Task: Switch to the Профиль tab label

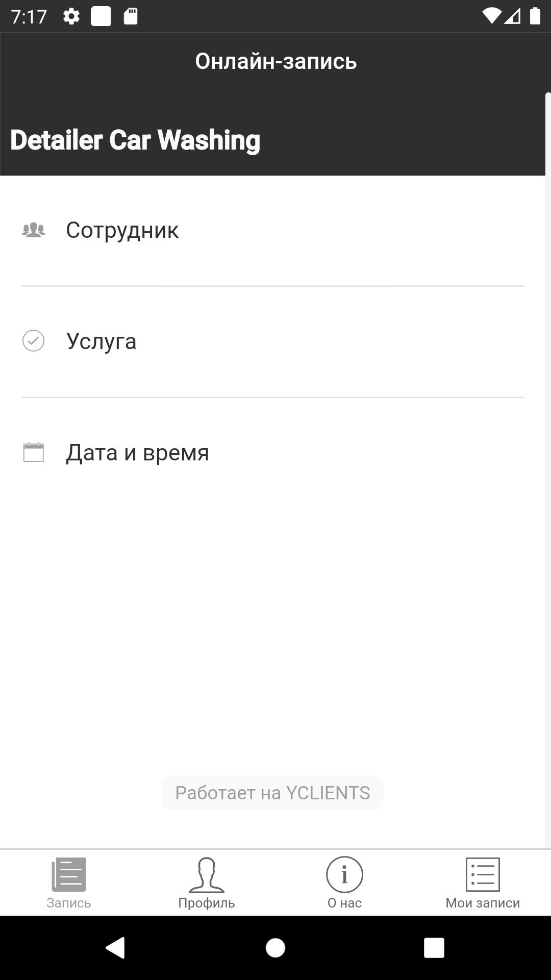Action: click(x=207, y=903)
